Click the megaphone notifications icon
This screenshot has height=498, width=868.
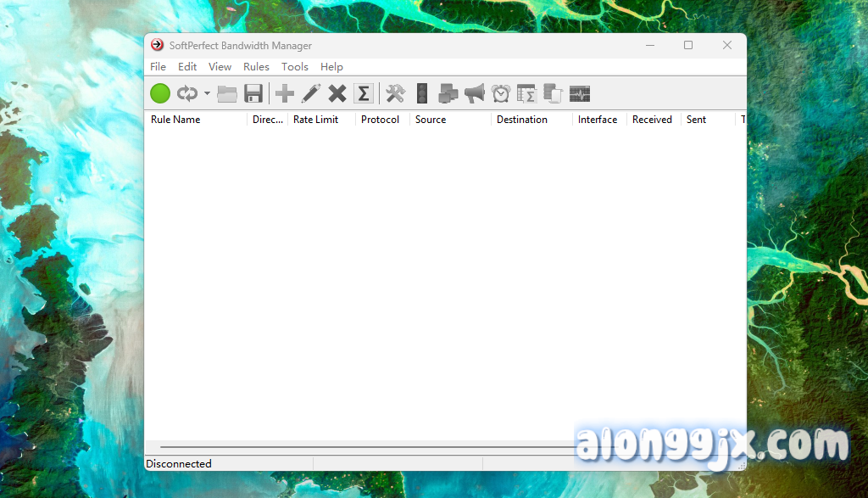475,93
